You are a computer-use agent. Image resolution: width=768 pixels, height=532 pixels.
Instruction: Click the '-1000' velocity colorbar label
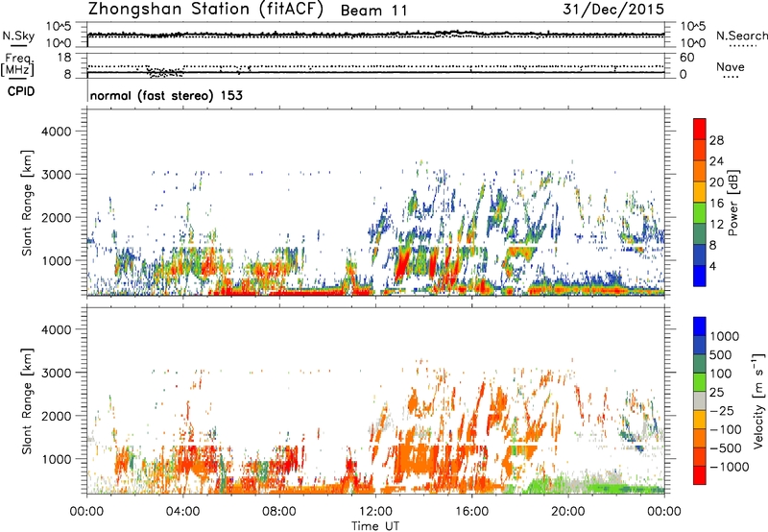point(730,467)
